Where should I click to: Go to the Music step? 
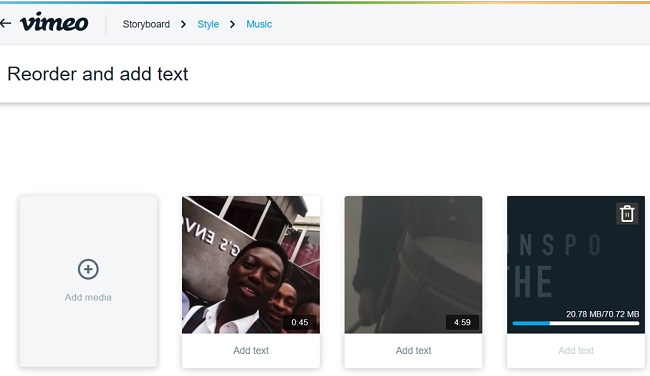pyautogui.click(x=259, y=24)
